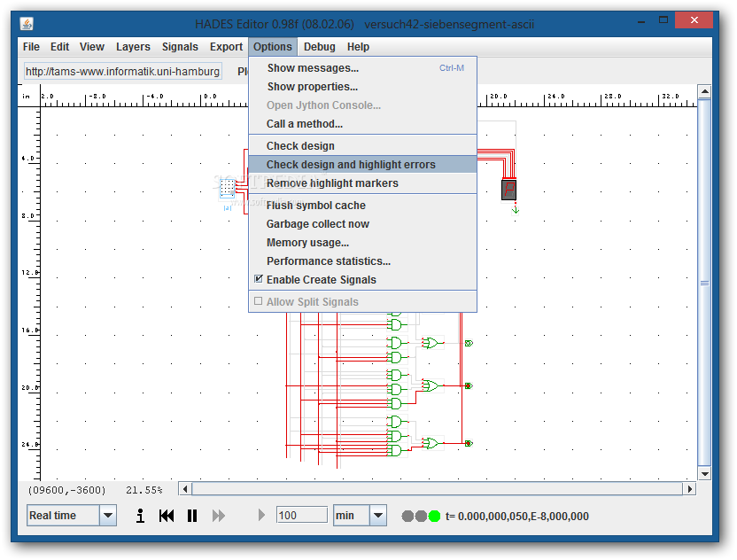Grab the vertical scrollbar thumb
737x560 pixels.
pyautogui.click(x=704, y=283)
